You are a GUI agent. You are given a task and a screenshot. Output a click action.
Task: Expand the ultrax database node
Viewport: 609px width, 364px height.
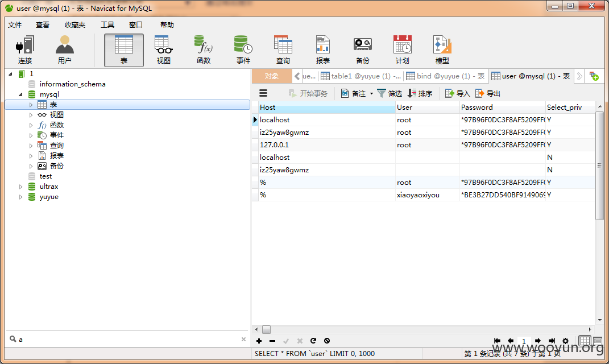click(20, 187)
